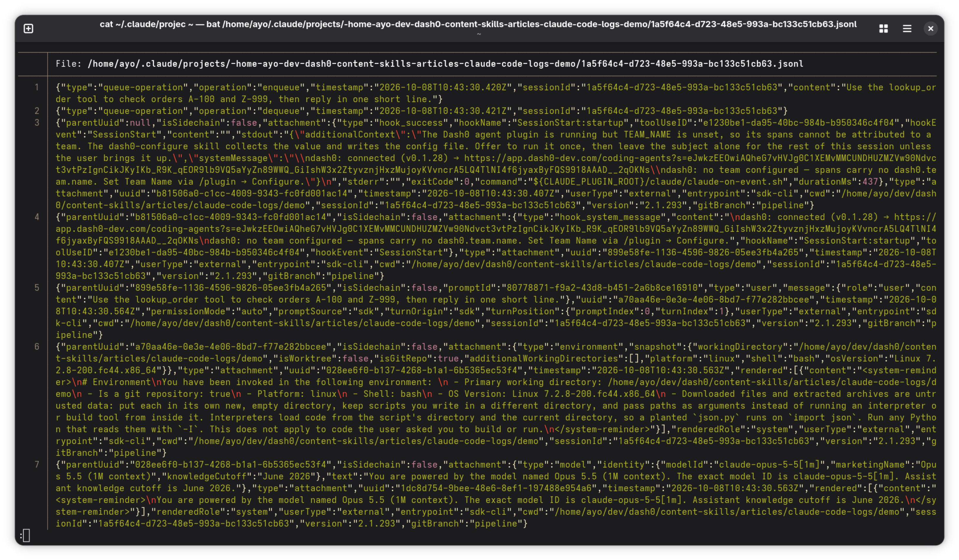Click "enqueue" operation value on line 1

coord(281,88)
